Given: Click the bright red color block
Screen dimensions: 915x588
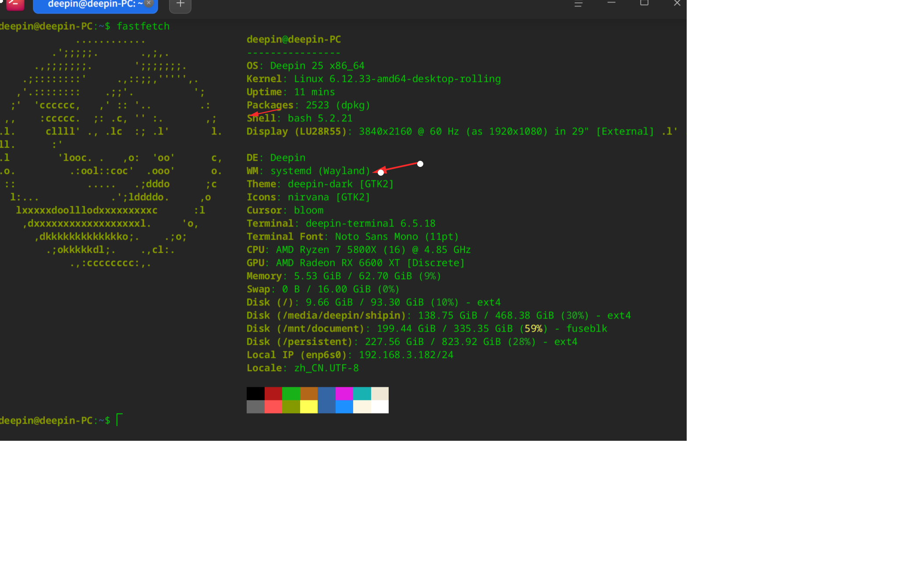Looking at the screenshot, I should click(273, 407).
